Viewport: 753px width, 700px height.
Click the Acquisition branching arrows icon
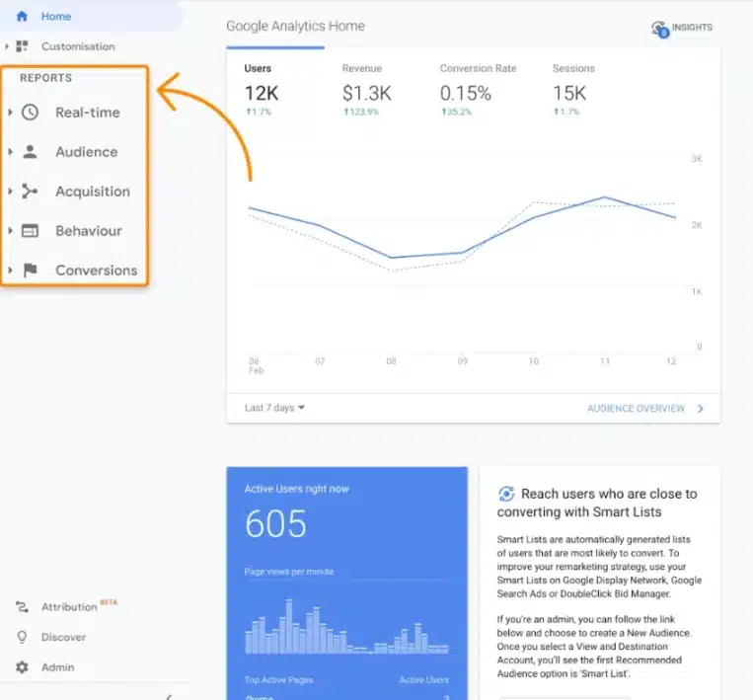[x=30, y=192]
